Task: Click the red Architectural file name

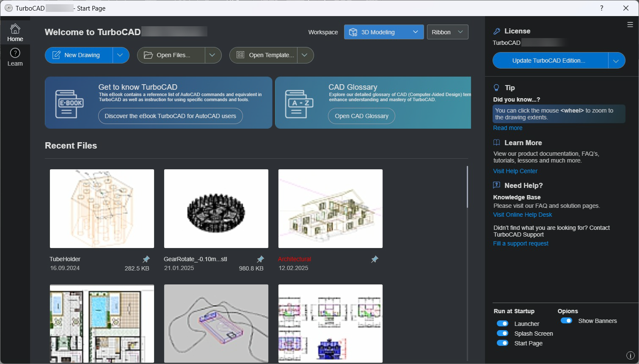Action: point(295,259)
